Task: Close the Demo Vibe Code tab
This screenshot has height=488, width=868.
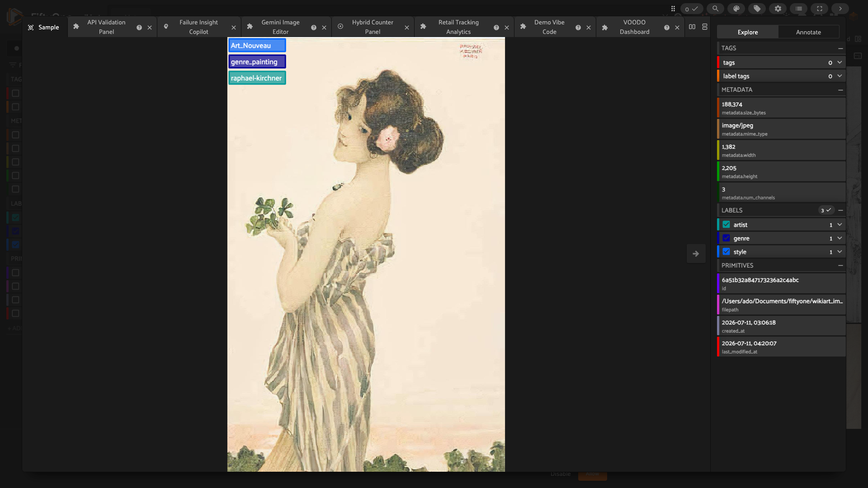Action: [x=589, y=28]
